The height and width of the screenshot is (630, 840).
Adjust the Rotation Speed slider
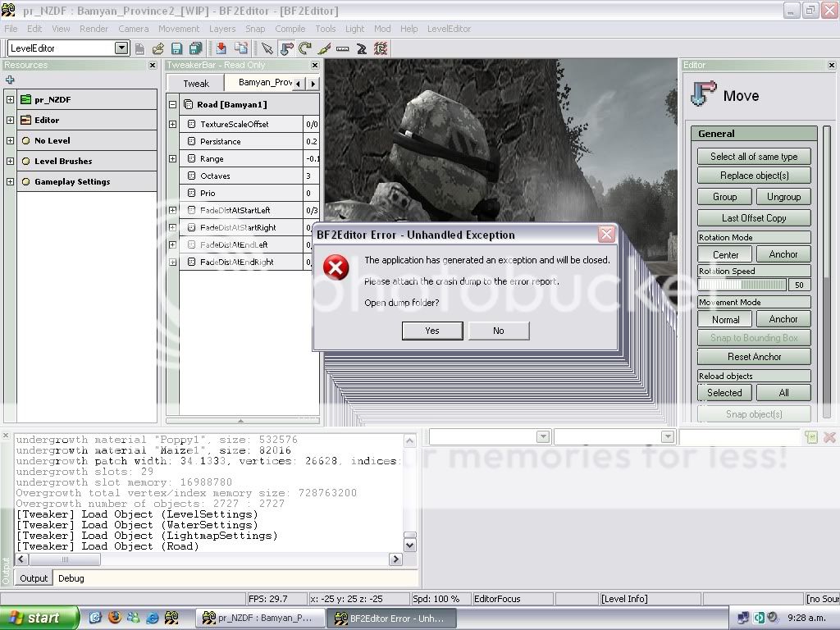click(x=742, y=285)
